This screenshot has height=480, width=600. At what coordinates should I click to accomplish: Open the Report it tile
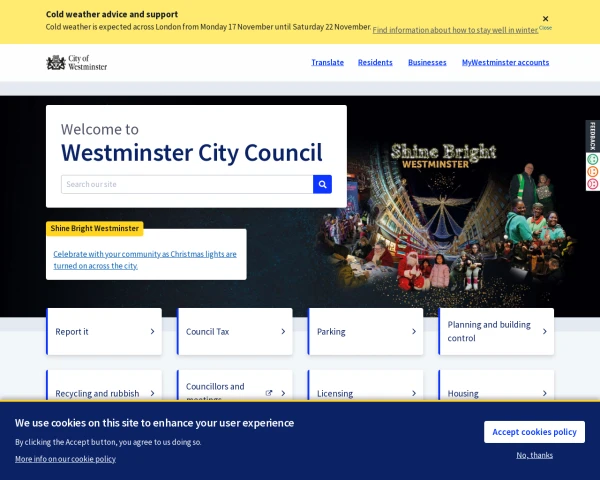click(x=104, y=331)
